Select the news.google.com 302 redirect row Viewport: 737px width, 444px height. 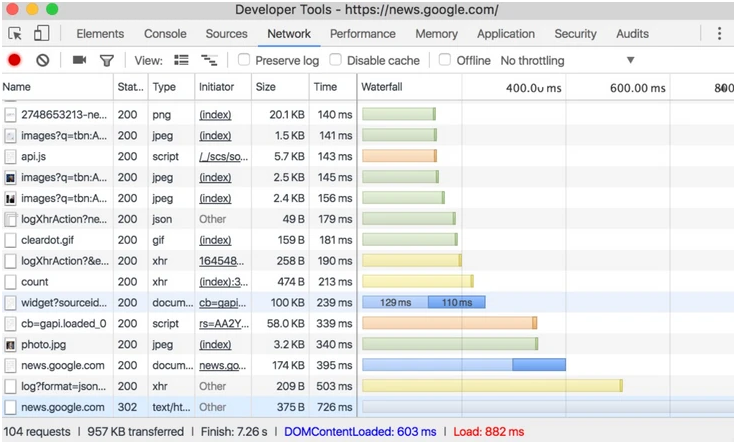coord(368,407)
